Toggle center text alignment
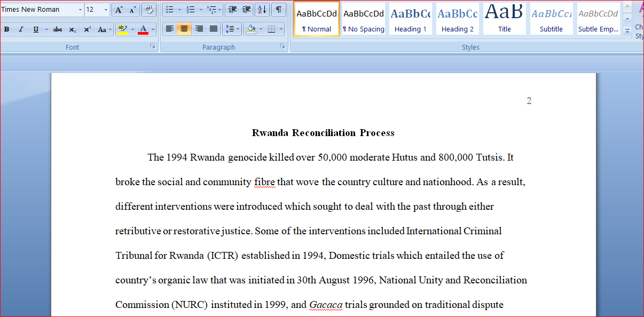This screenshot has width=644, height=317. click(x=184, y=29)
